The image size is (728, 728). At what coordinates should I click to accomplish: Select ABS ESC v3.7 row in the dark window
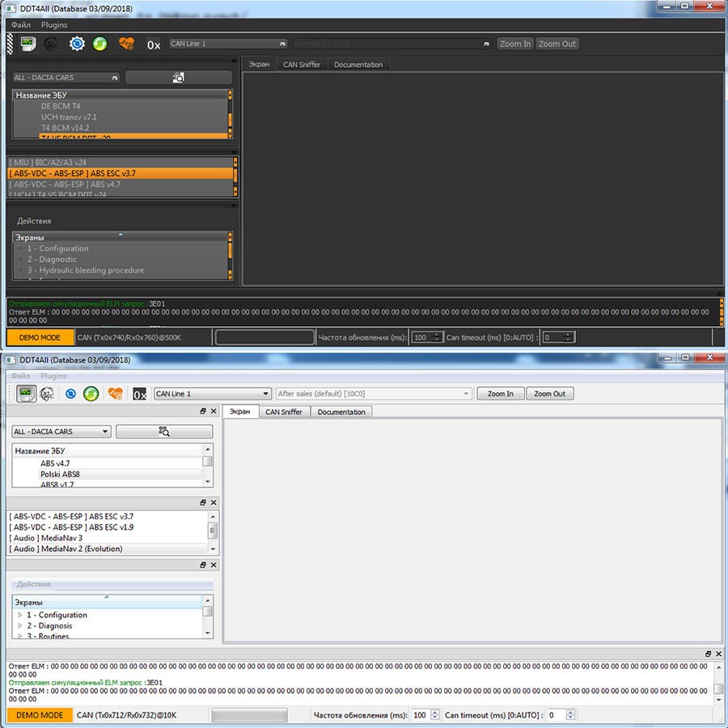[120, 173]
